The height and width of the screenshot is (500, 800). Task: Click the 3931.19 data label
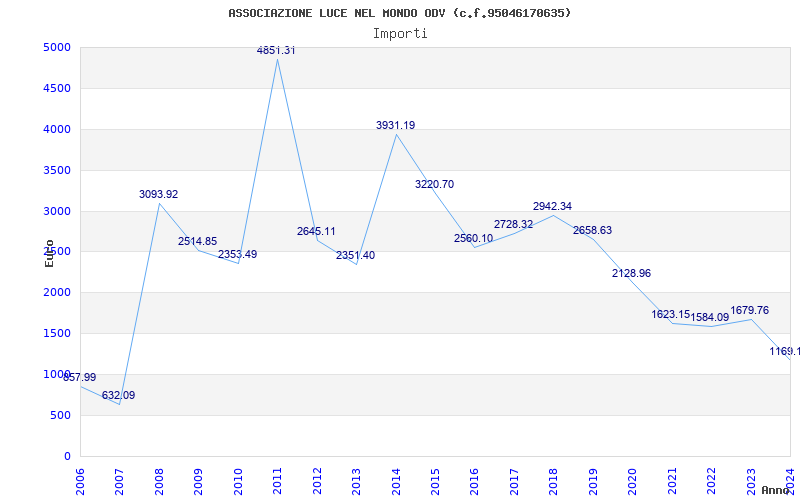(395, 126)
